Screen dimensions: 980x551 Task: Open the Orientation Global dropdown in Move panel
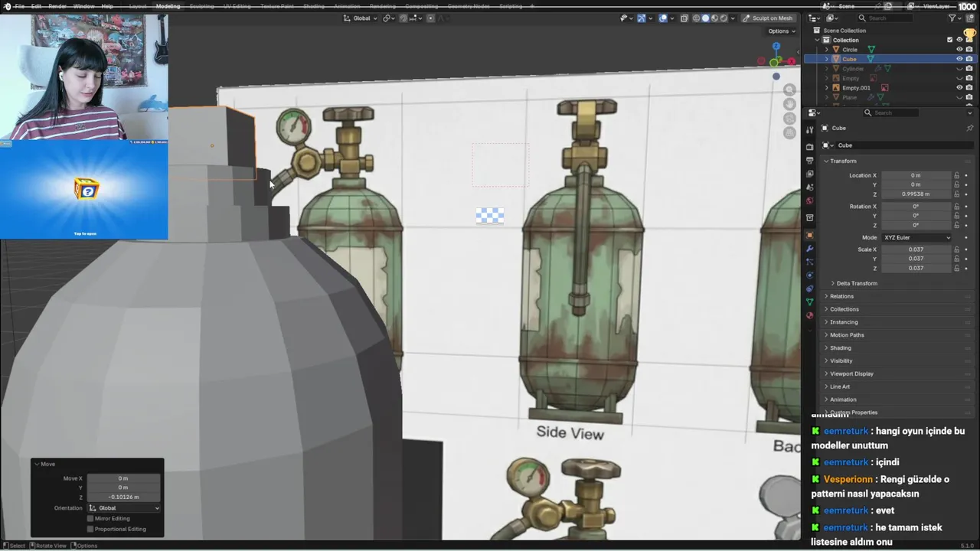click(x=124, y=508)
